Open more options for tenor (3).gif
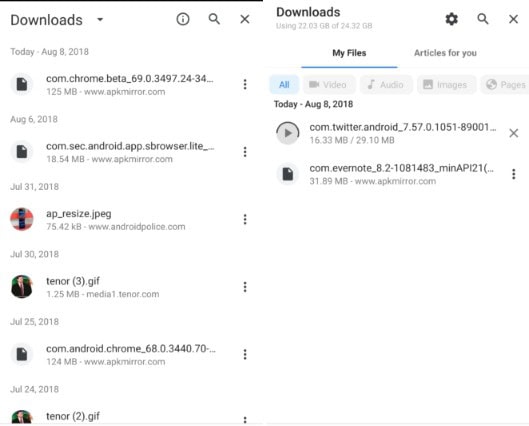The width and height of the screenshot is (529, 426). [x=245, y=287]
